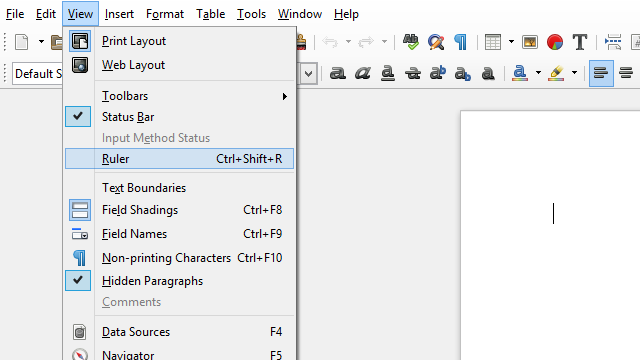640x360 pixels.
Task: Open the Format menu
Action: click(165, 14)
